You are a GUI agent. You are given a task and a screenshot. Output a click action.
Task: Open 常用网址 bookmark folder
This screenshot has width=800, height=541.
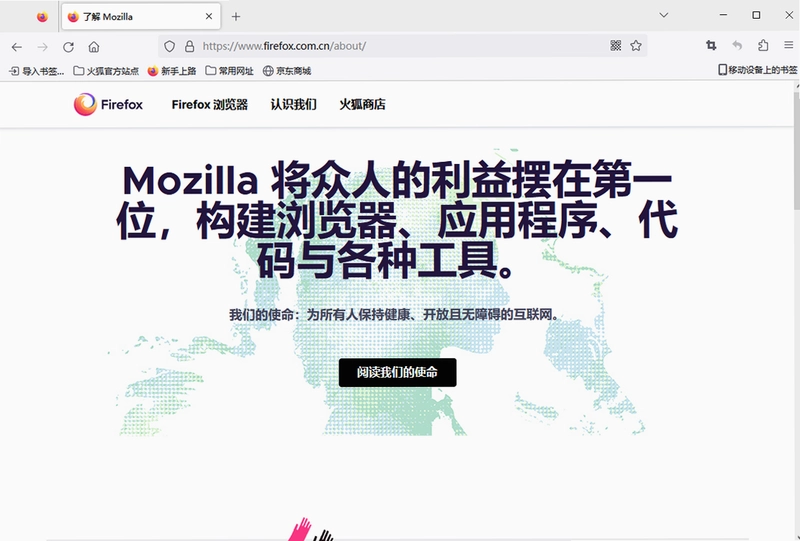(230, 71)
